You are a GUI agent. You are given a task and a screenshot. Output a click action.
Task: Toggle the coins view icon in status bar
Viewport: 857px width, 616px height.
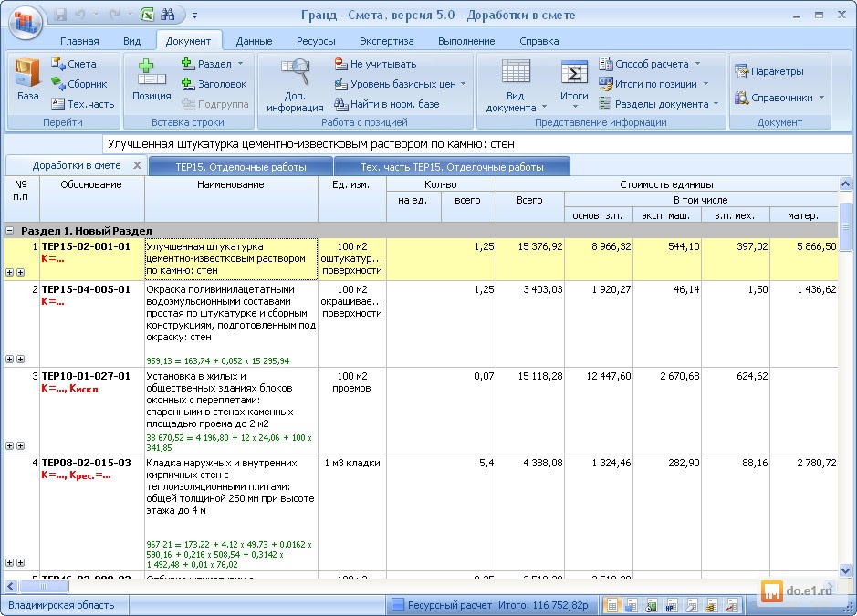711,605
